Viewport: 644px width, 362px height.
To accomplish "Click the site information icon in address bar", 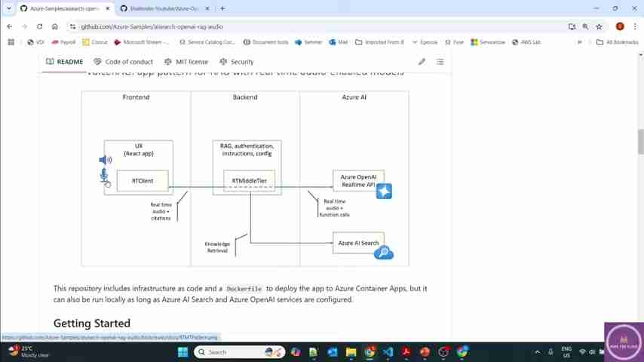I will coord(72,26).
